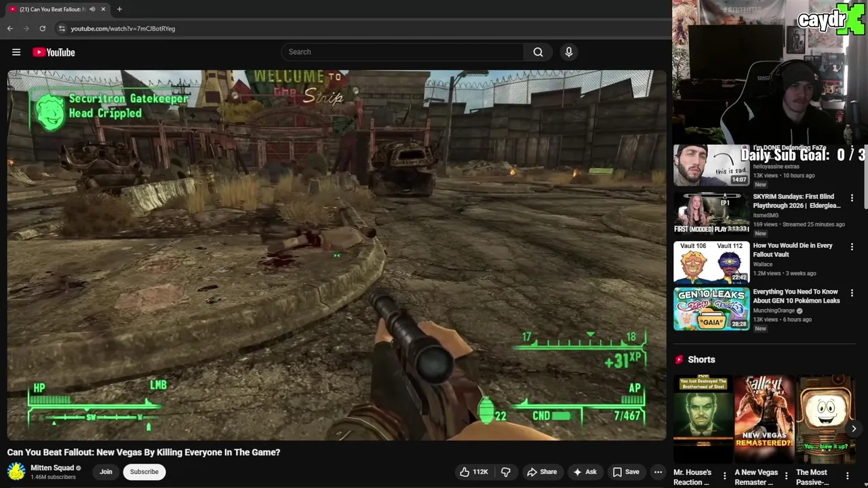Visit the Wallace channel name
868x488 pixels.
pos(764,264)
